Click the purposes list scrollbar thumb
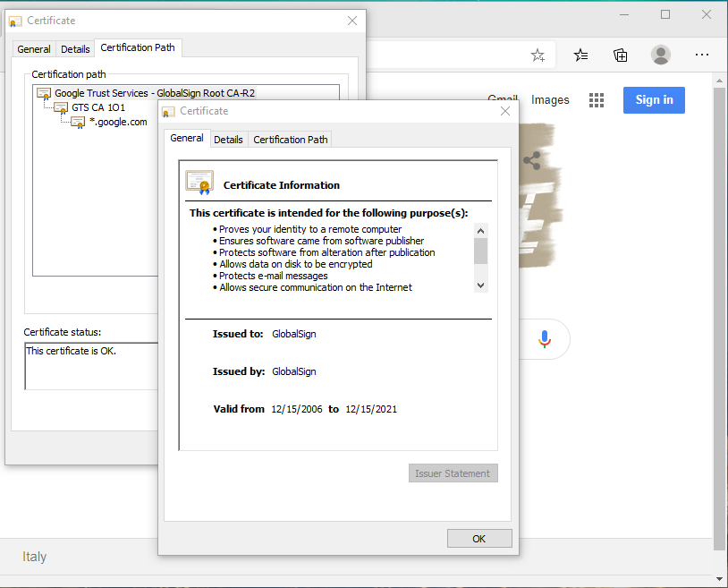728x588 pixels. (x=480, y=251)
